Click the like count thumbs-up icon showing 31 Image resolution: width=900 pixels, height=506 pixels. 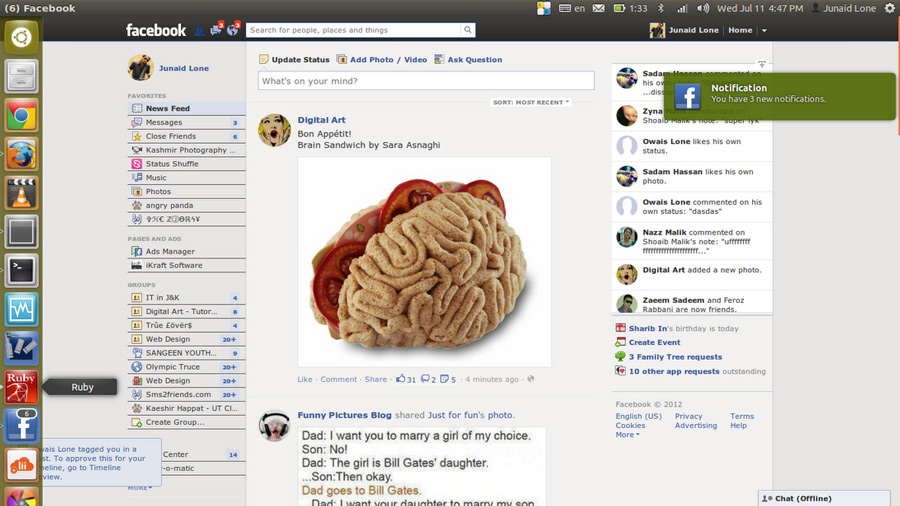coord(401,379)
